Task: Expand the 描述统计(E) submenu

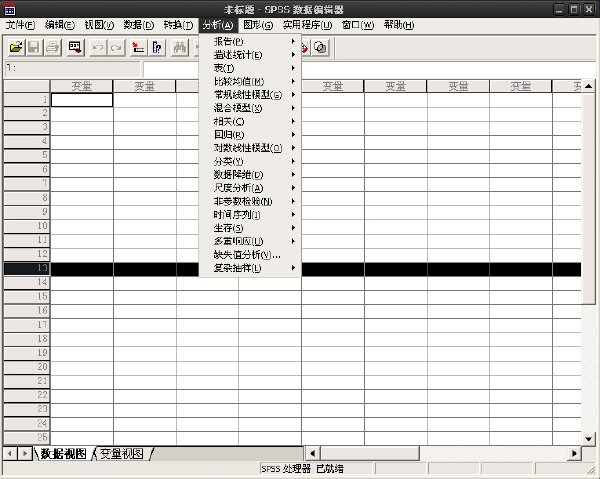Action: [250, 55]
